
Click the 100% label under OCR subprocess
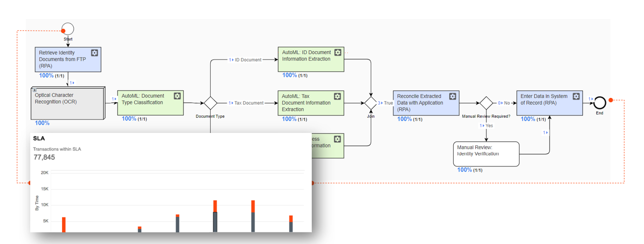[42, 123]
